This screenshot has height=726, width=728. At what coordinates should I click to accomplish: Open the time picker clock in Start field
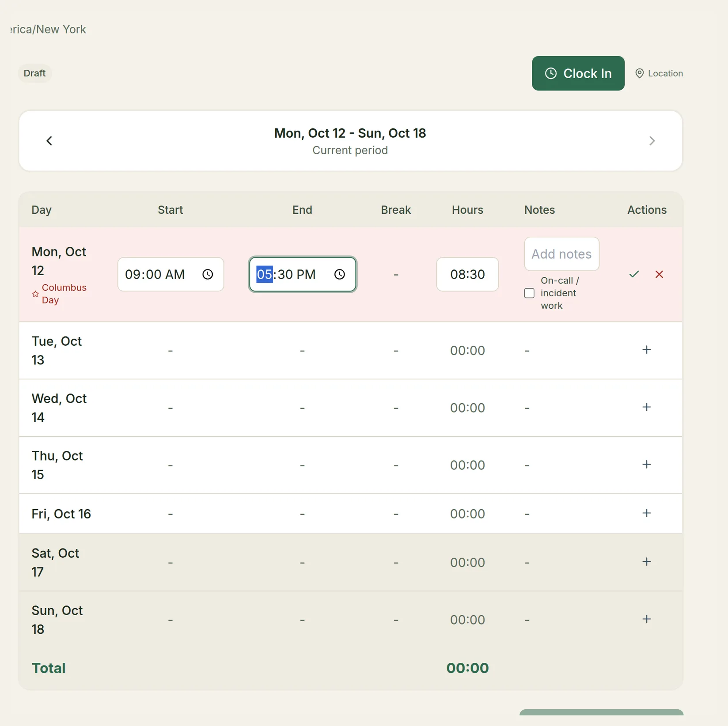point(208,274)
